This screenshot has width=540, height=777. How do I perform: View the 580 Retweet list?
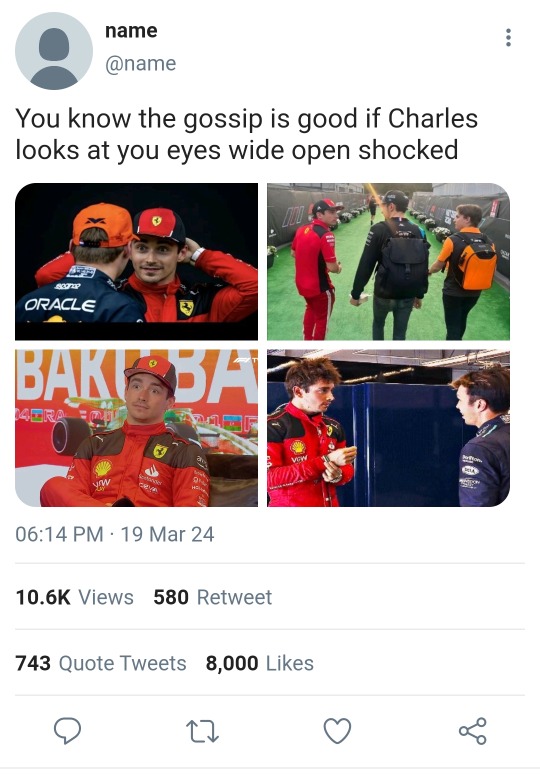click(213, 597)
